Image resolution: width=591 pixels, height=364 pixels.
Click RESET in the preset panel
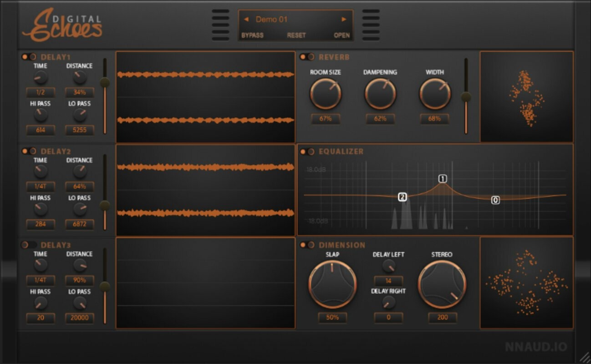tap(296, 35)
